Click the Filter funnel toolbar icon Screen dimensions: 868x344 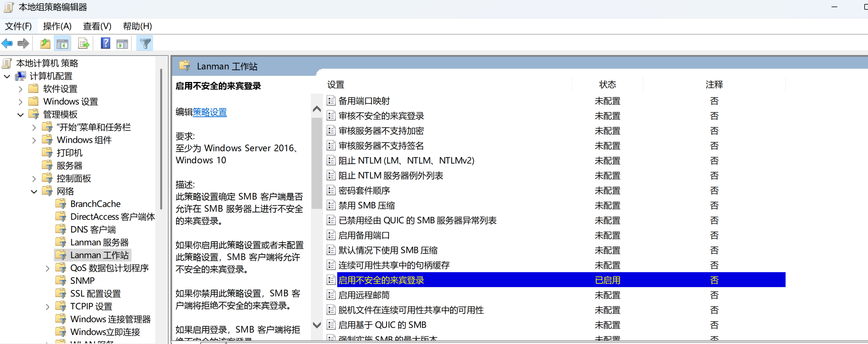tap(145, 44)
